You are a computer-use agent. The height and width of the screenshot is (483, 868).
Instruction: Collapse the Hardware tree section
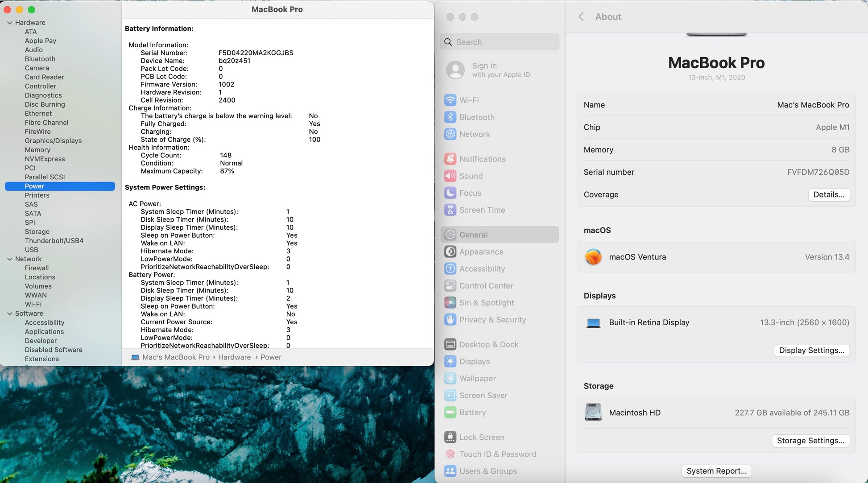tap(9, 23)
